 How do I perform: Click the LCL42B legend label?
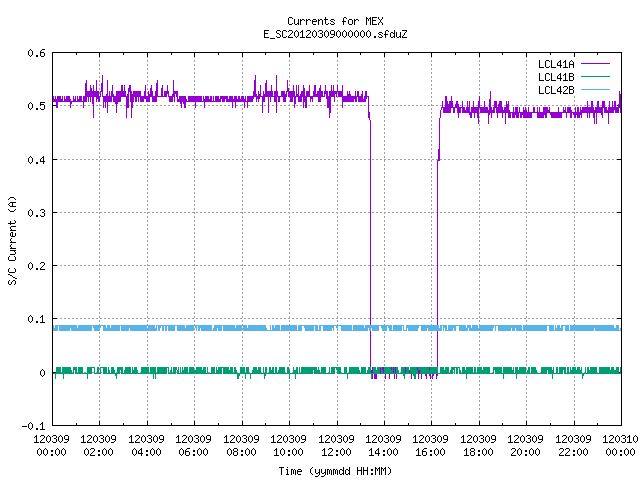click(x=556, y=90)
